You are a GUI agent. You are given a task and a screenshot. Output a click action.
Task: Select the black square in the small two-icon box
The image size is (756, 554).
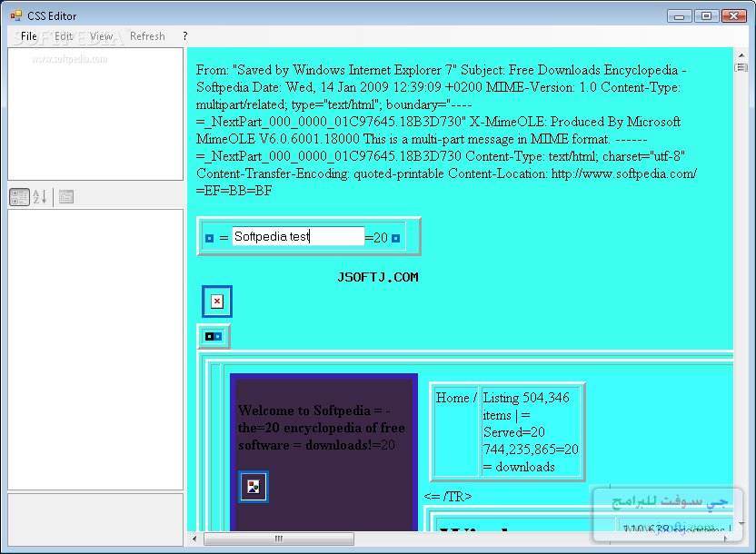click(209, 336)
